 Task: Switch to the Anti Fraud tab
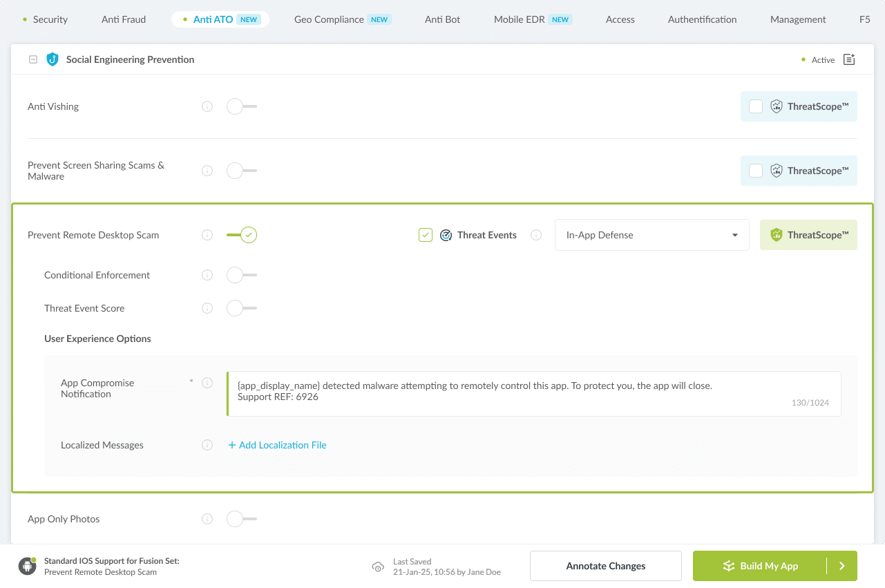click(x=124, y=19)
